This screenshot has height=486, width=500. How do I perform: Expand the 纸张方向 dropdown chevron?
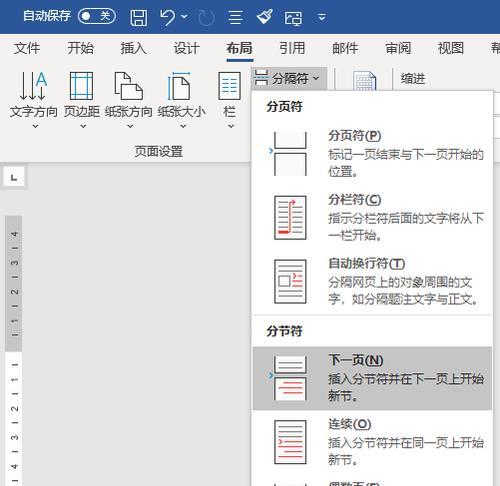coord(130,126)
